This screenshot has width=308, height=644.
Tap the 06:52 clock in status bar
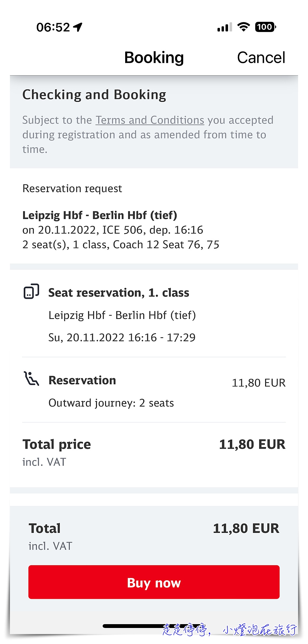53,27
